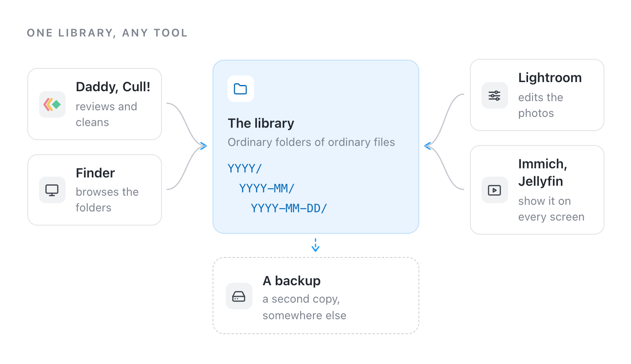This screenshot has height=364, width=631.
Task: Click "The library" heading
Action: (x=261, y=123)
